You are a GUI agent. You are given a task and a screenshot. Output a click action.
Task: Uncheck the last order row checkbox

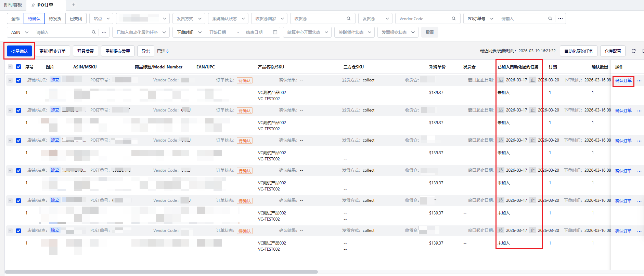[x=18, y=231]
